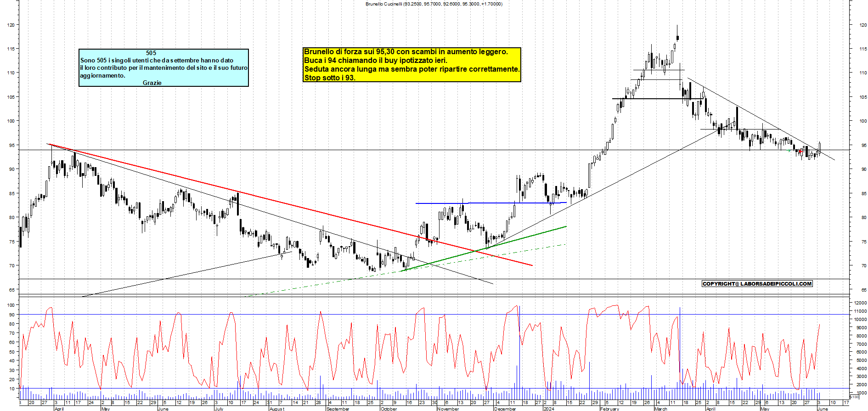Click the 'il loro contributo per il mantenimento' line
868x411 pixels.
coord(163,68)
